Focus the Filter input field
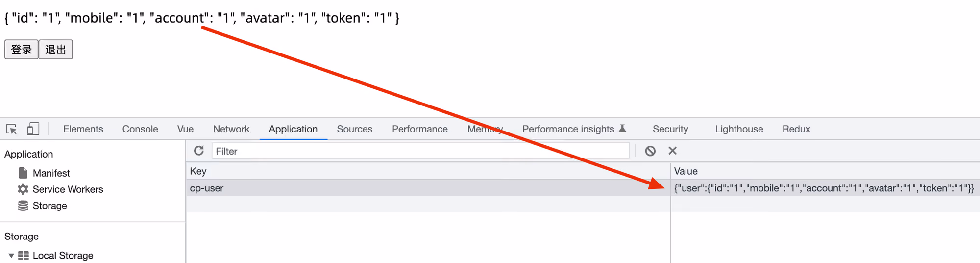The width and height of the screenshot is (980, 263). (x=420, y=151)
